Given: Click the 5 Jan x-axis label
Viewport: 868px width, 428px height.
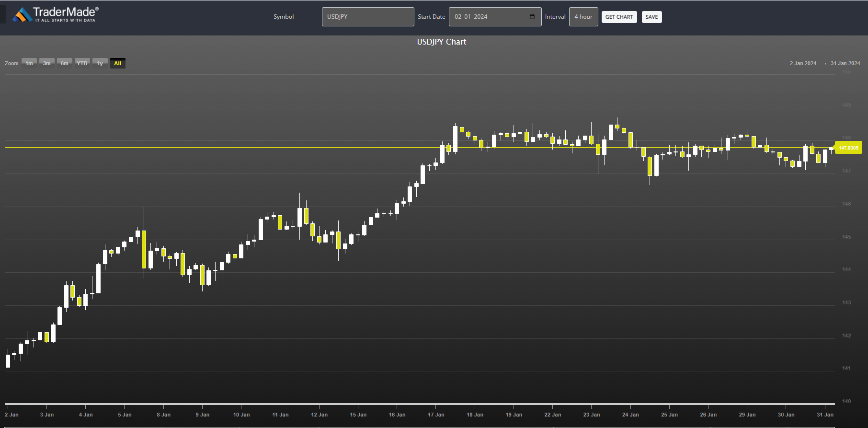Looking at the screenshot, I should (125, 415).
